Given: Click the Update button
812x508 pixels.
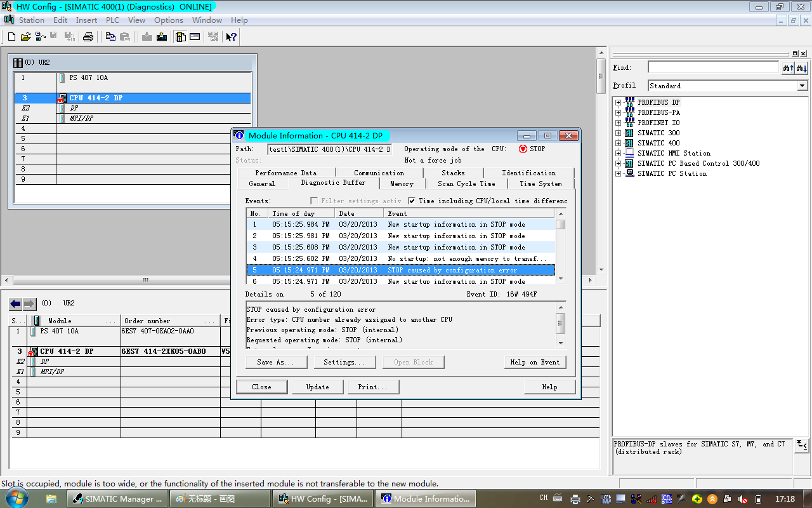Looking at the screenshot, I should click(317, 387).
